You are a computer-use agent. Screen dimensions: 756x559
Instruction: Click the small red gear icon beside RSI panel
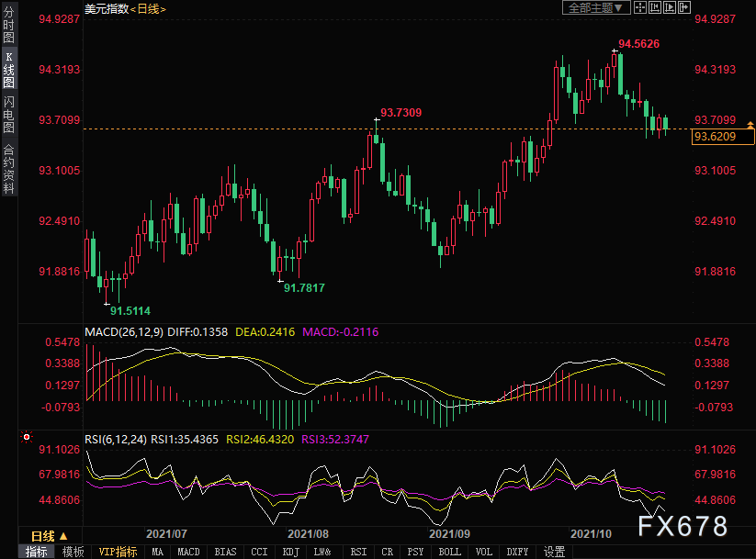click(x=27, y=437)
